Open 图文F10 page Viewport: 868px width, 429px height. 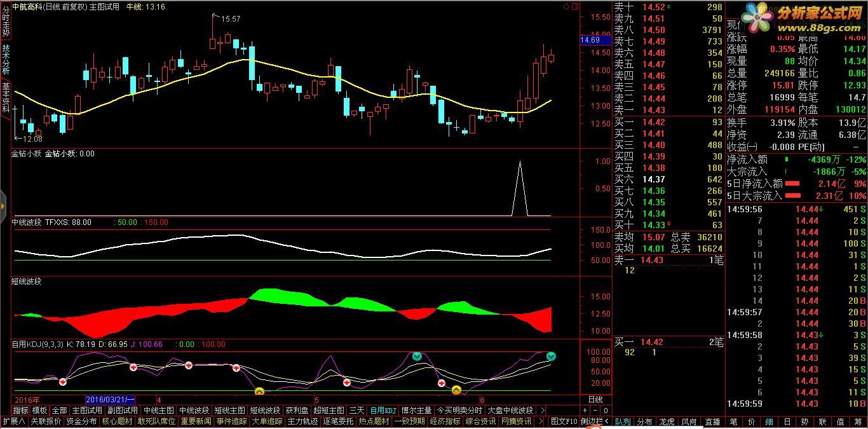pos(564,421)
